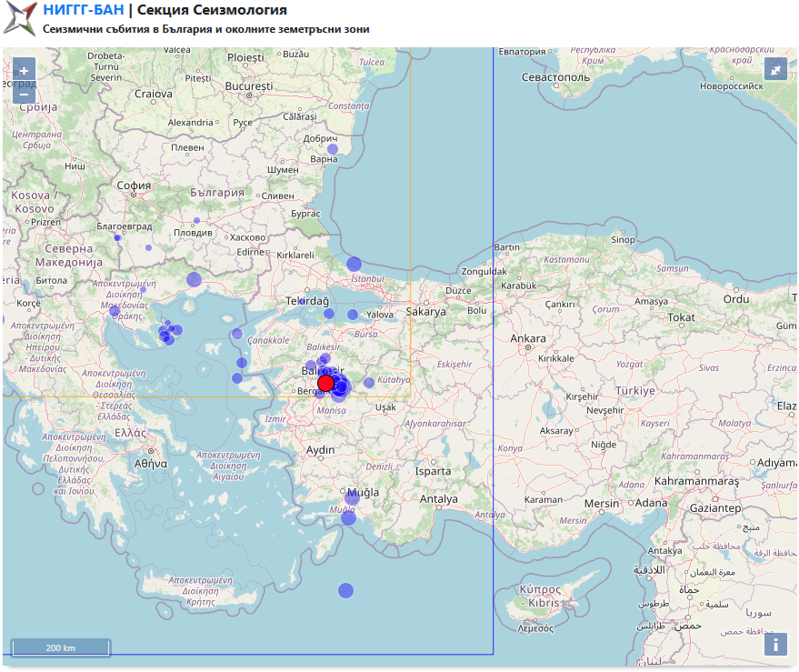Click the 200 km scale bar

click(60, 647)
